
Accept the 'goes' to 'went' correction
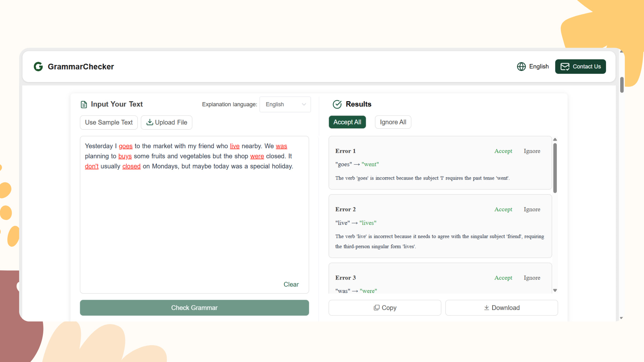503,151
